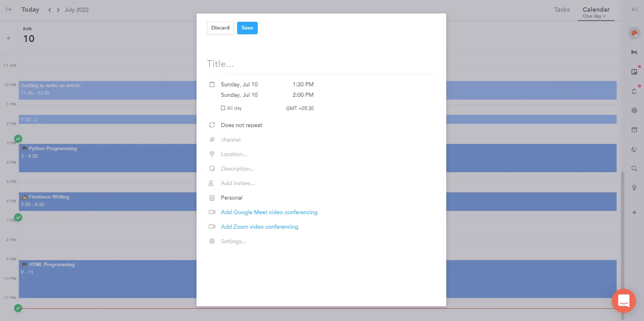Click the Location field
The height and width of the screenshot is (321, 644).
click(234, 154)
